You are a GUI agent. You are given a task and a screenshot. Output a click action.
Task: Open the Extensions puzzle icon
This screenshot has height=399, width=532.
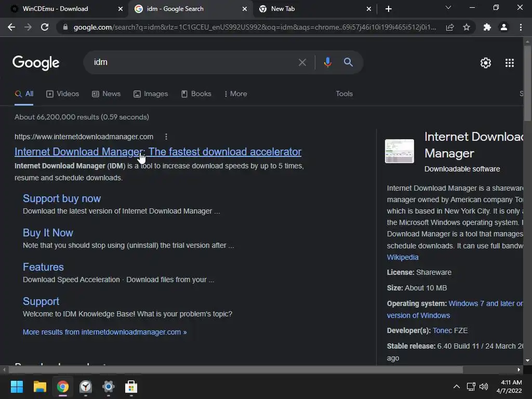point(487,27)
